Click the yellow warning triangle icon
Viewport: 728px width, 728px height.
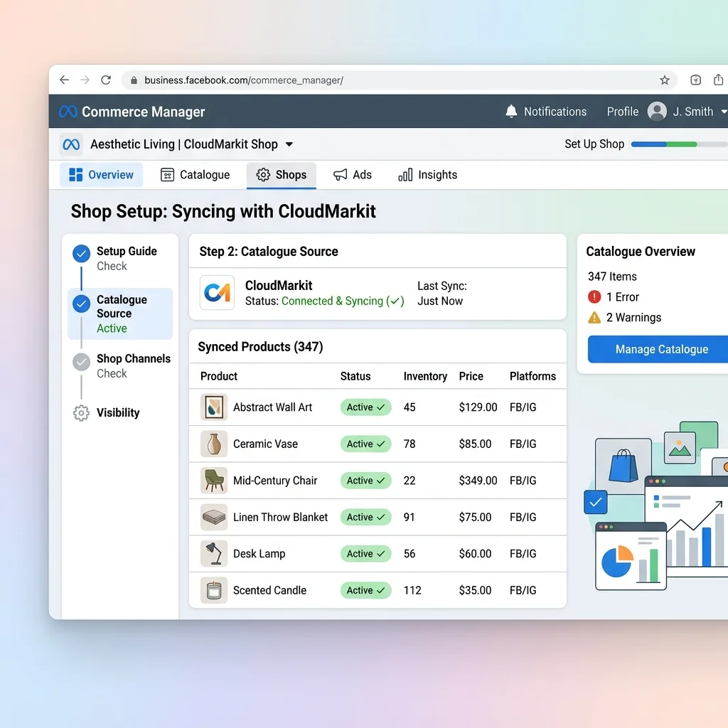coord(594,317)
